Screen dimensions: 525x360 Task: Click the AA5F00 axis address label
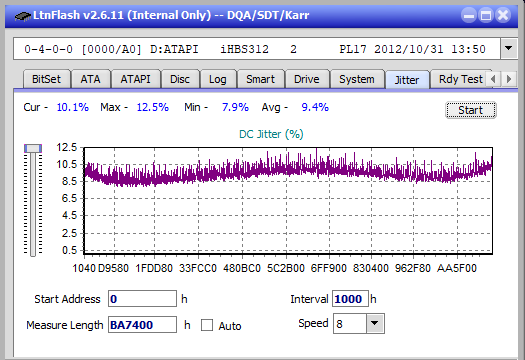[457, 268]
